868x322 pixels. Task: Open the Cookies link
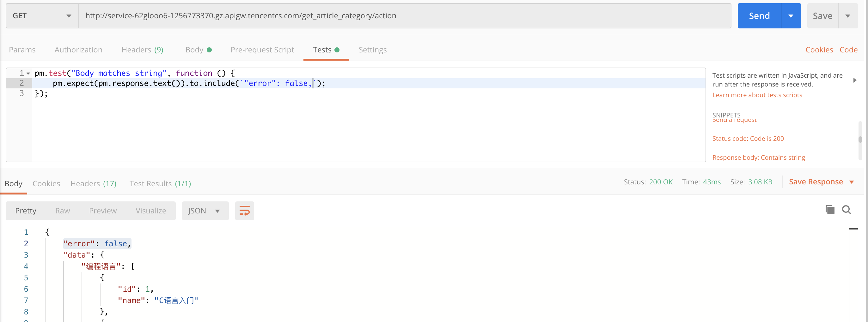[x=819, y=50]
